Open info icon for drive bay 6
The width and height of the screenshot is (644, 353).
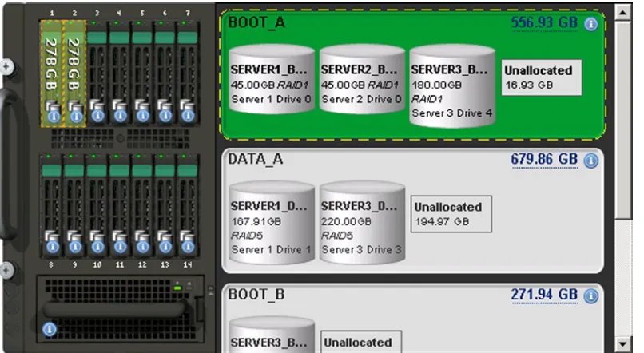(x=165, y=115)
